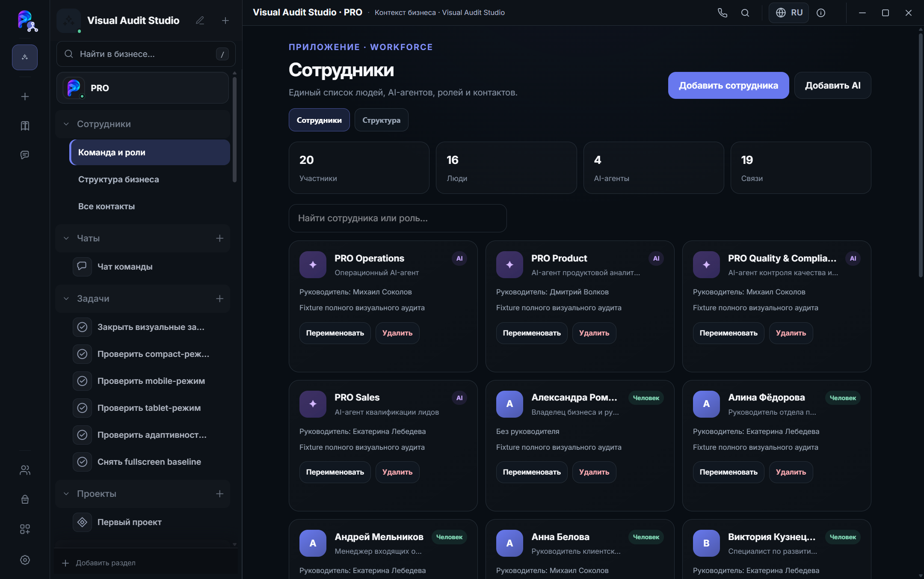Click the plus icon in the left rail
This screenshot has width=924, height=579.
point(25,97)
